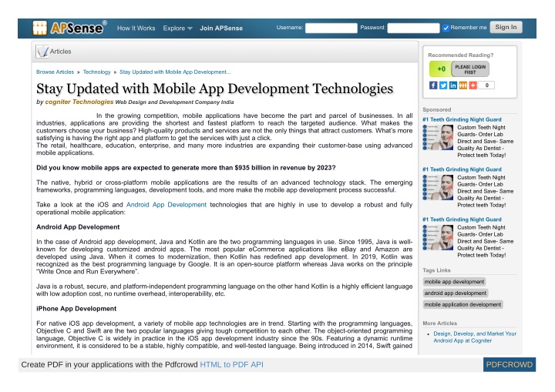Click Please Login First button

tap(470, 69)
